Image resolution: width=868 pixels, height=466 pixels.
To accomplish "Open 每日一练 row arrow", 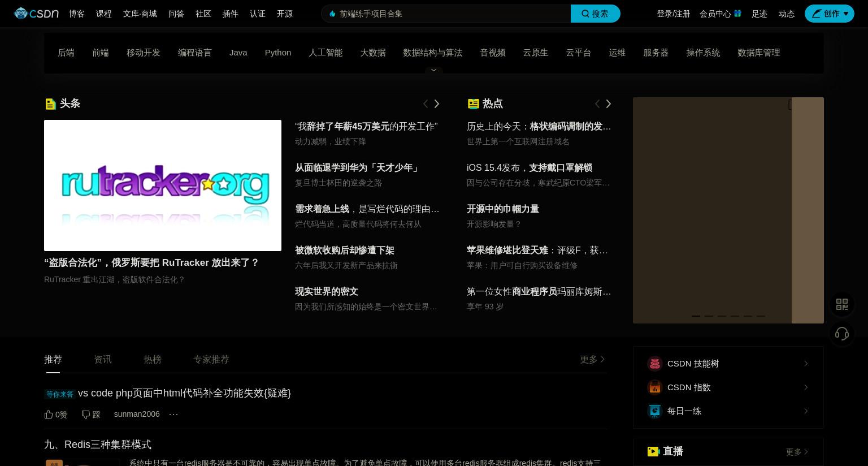I will tap(806, 411).
